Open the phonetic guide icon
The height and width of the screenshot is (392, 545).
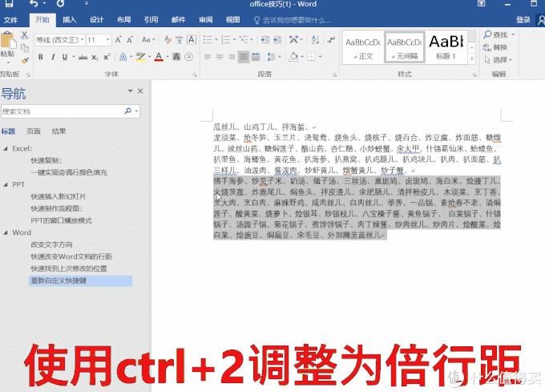179,40
